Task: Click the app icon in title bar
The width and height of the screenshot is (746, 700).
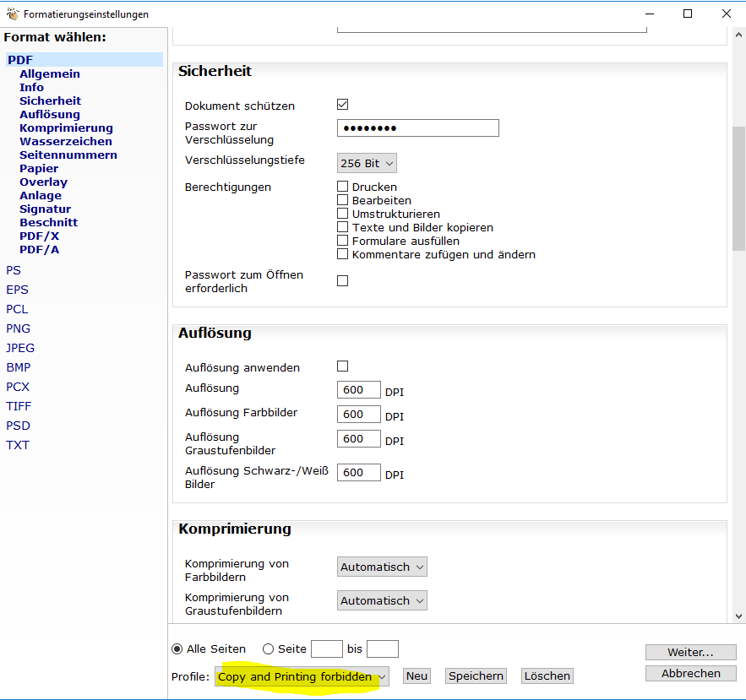Action: point(12,14)
